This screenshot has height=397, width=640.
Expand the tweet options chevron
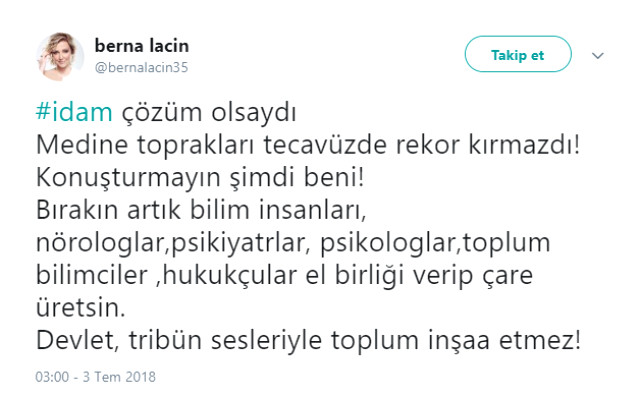click(x=598, y=55)
